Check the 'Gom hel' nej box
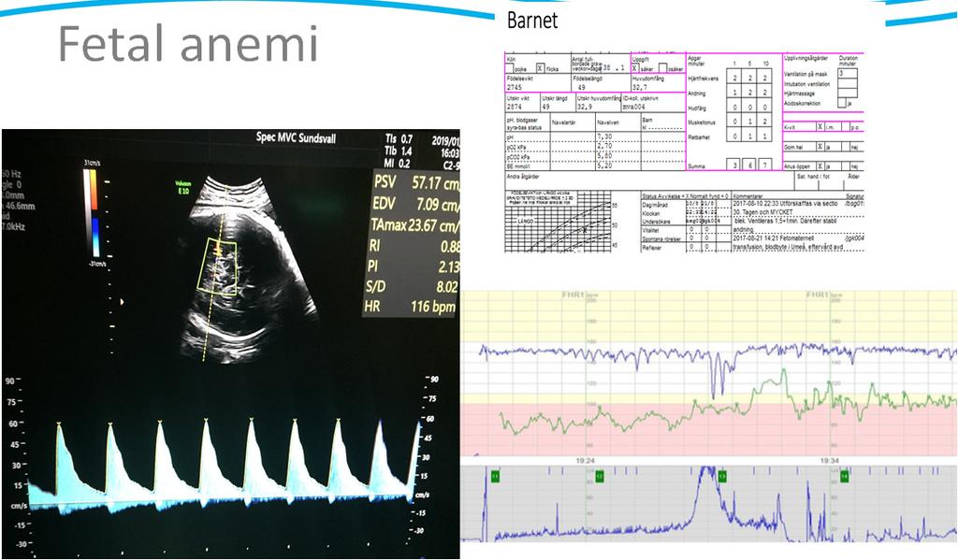The width and height of the screenshot is (958, 560). (x=846, y=147)
